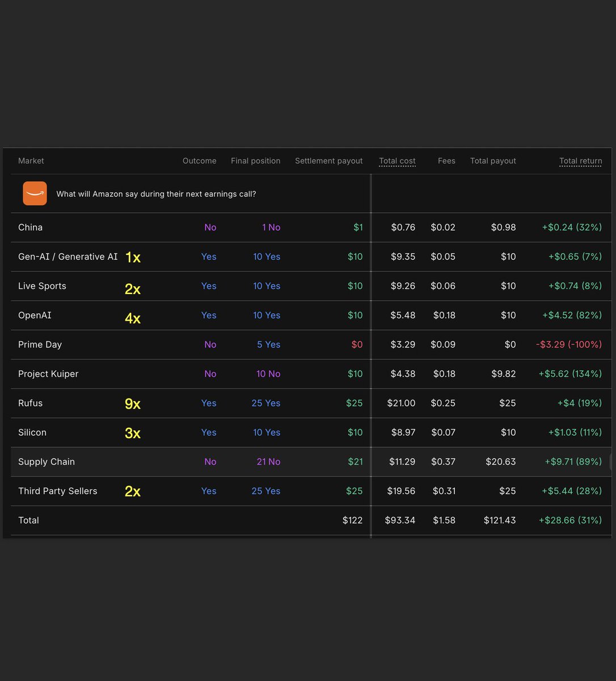The image size is (616, 681).
Task: Sort by Total cost column header
Action: 397,161
